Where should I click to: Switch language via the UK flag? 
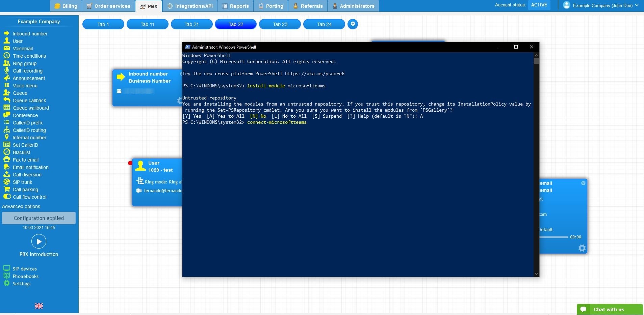[x=38, y=306]
